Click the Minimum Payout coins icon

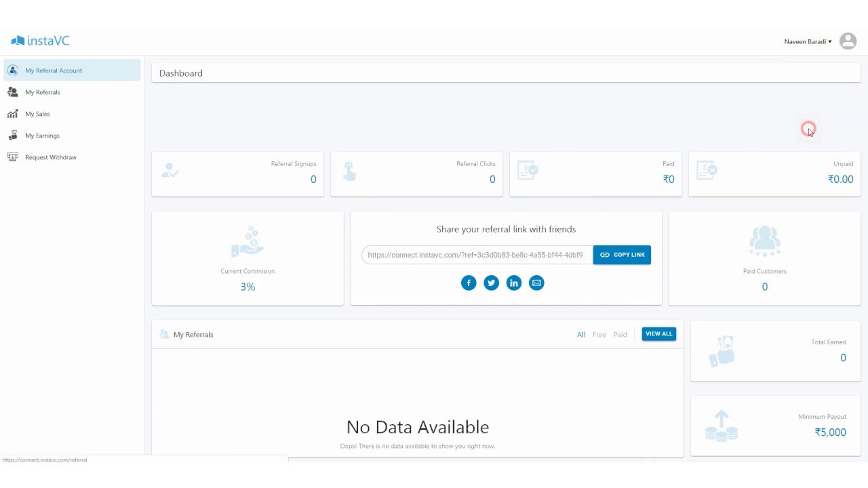pos(722,426)
